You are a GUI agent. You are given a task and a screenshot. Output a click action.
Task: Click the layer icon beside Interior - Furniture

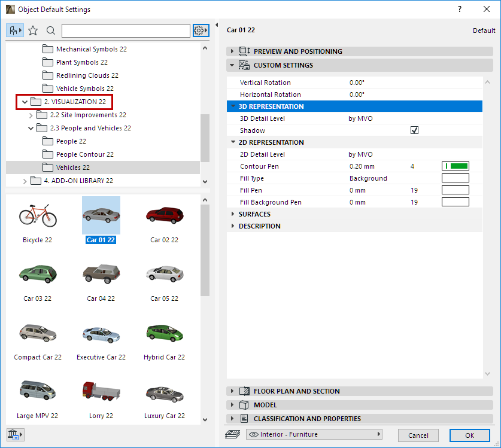[232, 435]
